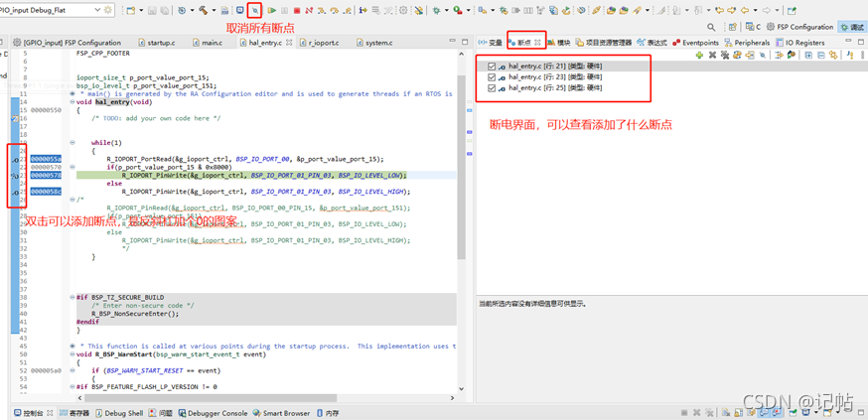The image size is (868, 420).
Task: Collapse the R_BSP_WarmStart function fold marker
Action: 72,354
